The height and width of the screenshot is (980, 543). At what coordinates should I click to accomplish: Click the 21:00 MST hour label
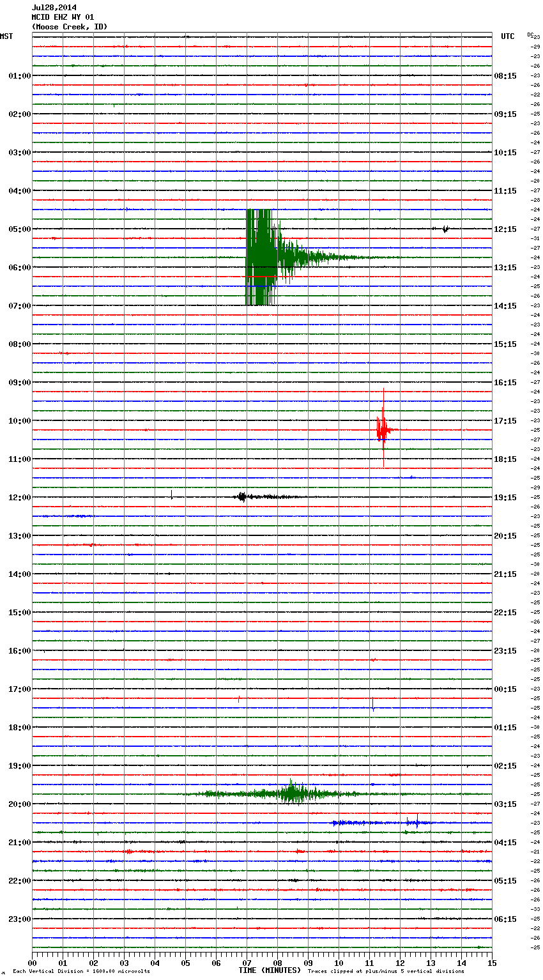[20, 843]
